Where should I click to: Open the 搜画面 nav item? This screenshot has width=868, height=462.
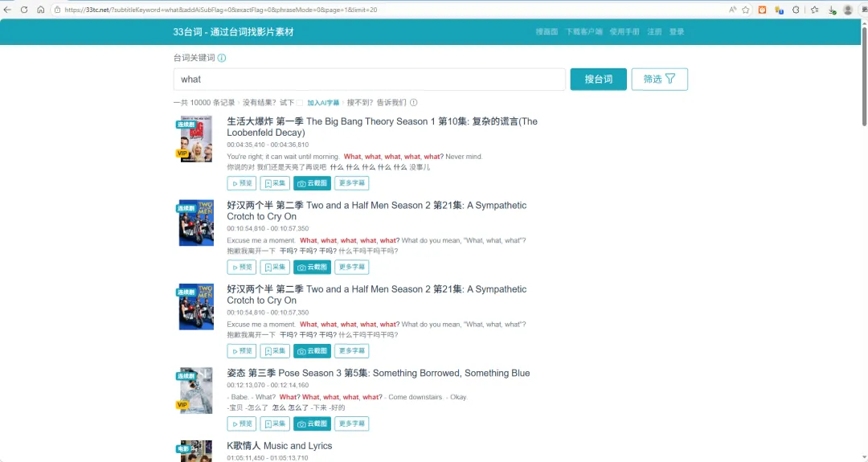(x=547, y=31)
